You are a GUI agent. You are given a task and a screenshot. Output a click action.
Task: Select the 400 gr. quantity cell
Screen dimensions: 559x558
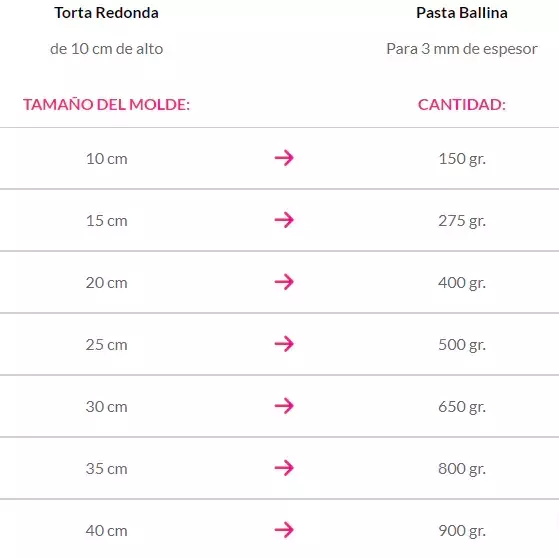[x=462, y=283]
